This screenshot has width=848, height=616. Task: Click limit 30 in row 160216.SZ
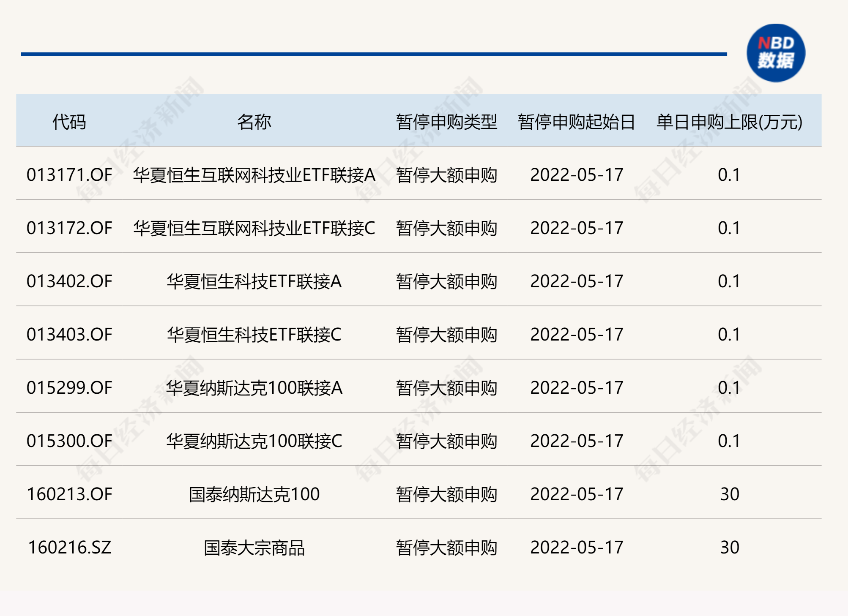(x=730, y=548)
